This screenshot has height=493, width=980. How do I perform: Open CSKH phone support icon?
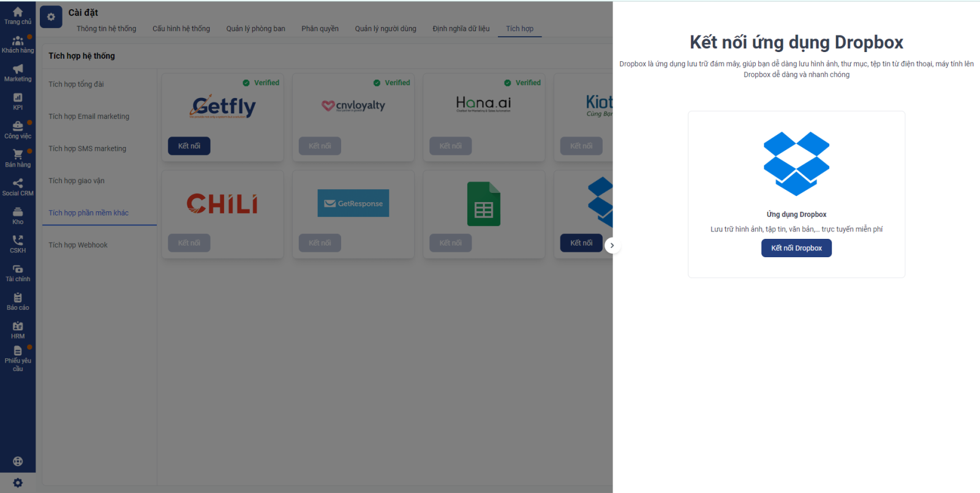(18, 241)
